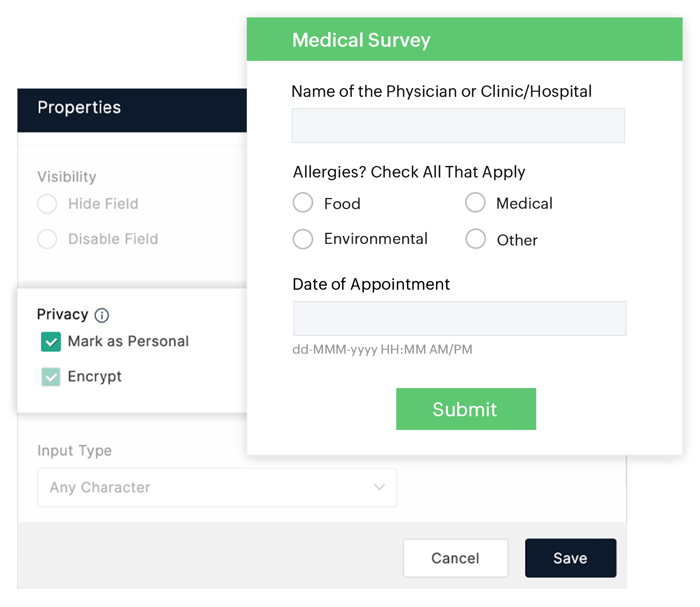Choose the Food allergy option

click(303, 203)
